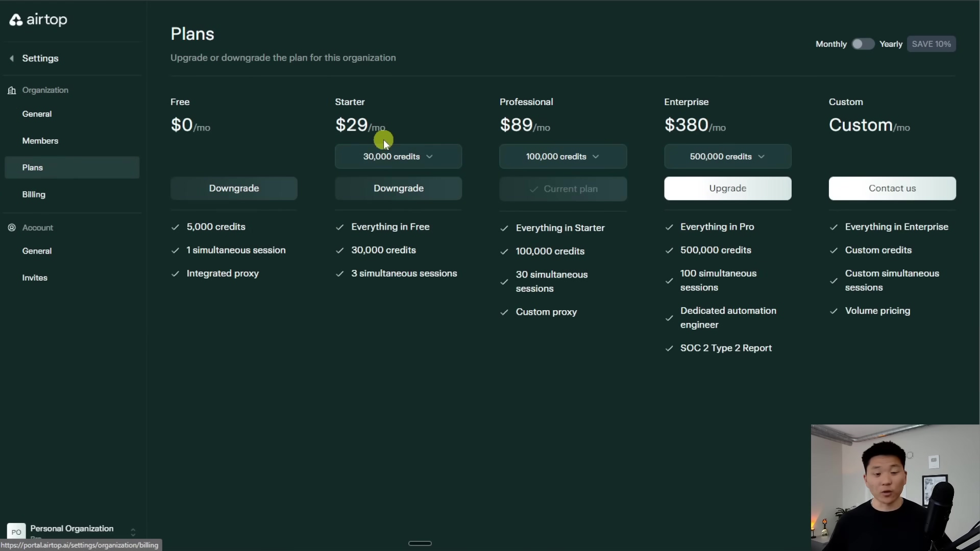Image resolution: width=980 pixels, height=551 pixels.
Task: Open the organization switcher chevron
Action: point(133,532)
